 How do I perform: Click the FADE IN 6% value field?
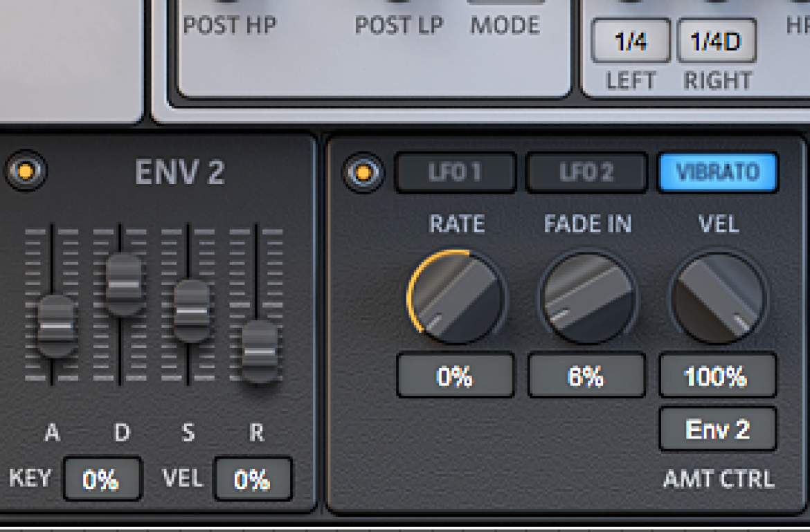(586, 376)
